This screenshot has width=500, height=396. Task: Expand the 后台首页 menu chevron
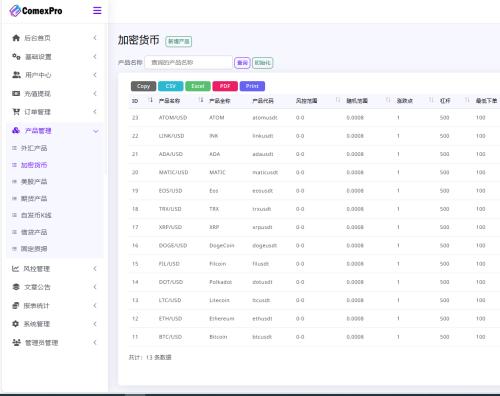95,38
